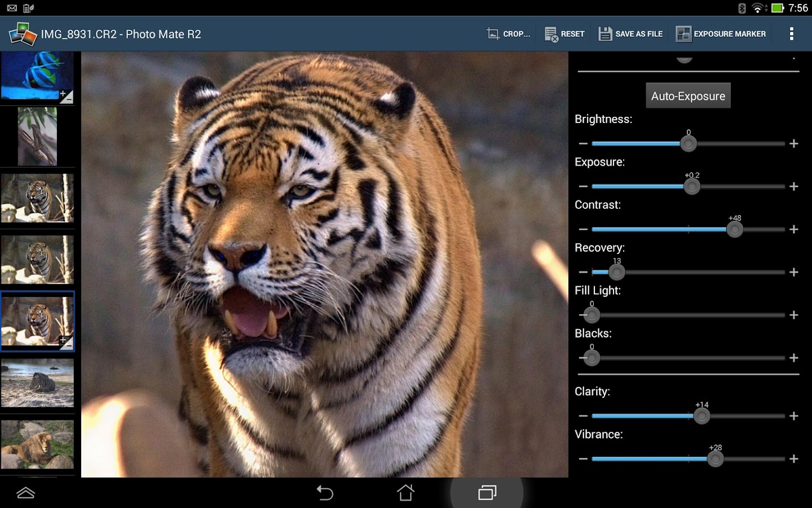
Task: Select the zebra photo thumbnail
Action: pos(37,383)
